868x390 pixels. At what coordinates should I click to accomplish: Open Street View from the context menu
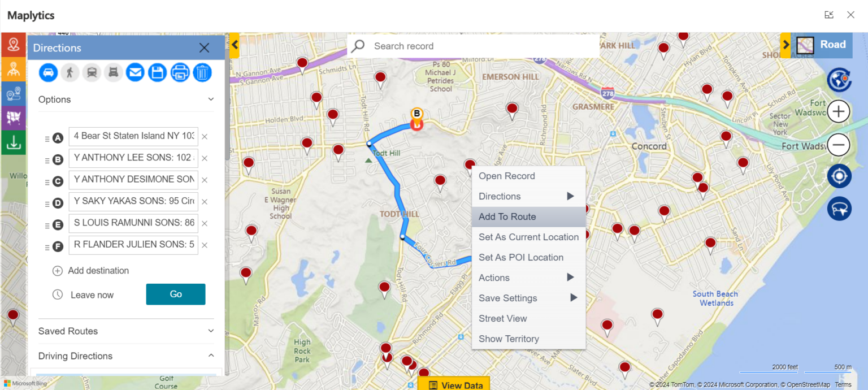(x=502, y=318)
